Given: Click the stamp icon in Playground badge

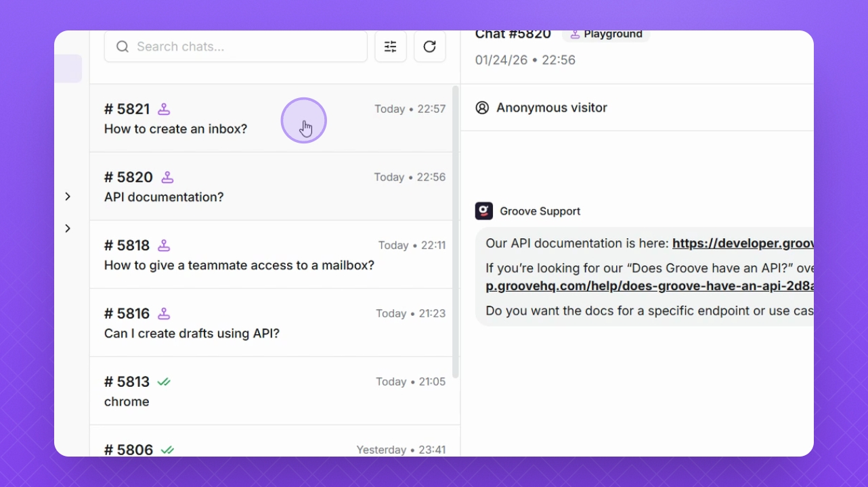Looking at the screenshot, I should pos(575,34).
